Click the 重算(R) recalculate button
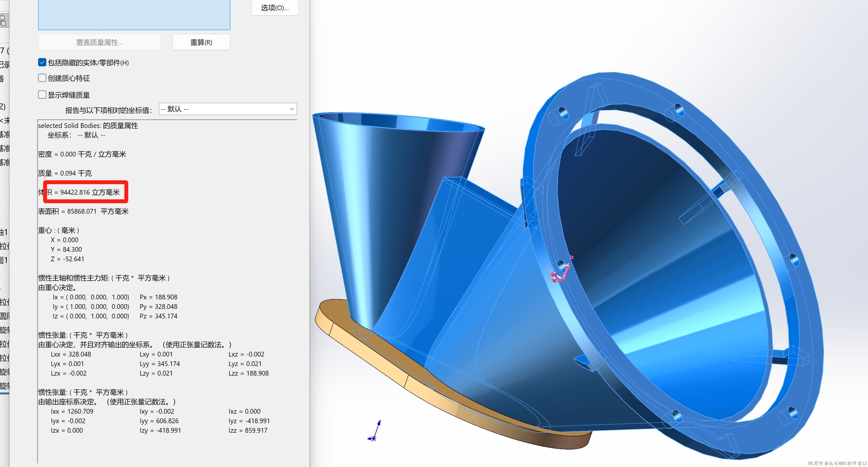 pos(201,42)
